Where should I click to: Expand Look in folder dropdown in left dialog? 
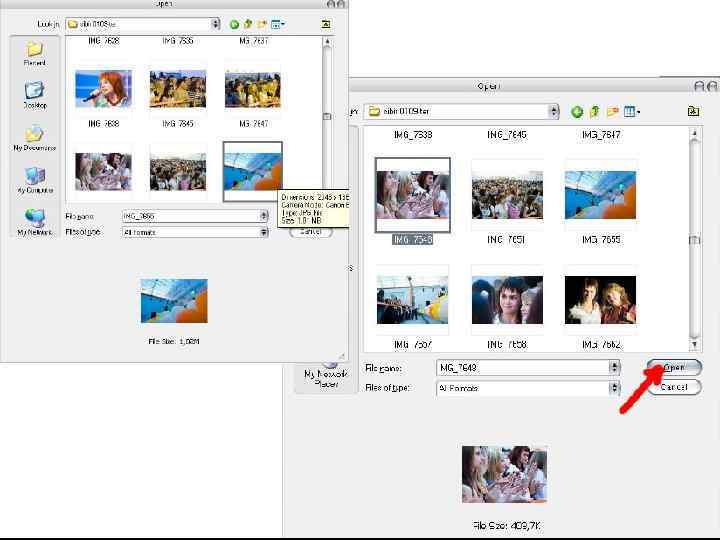(215, 24)
